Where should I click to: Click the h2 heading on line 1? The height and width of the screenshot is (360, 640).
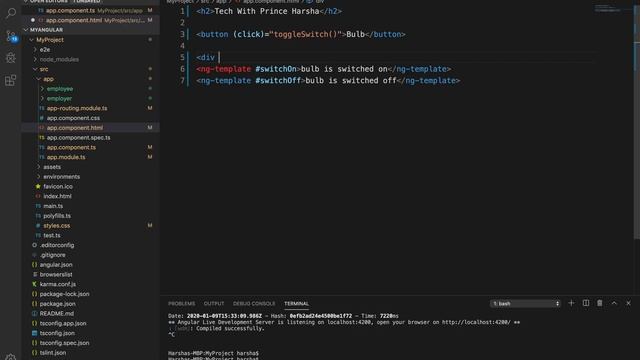coord(269,11)
